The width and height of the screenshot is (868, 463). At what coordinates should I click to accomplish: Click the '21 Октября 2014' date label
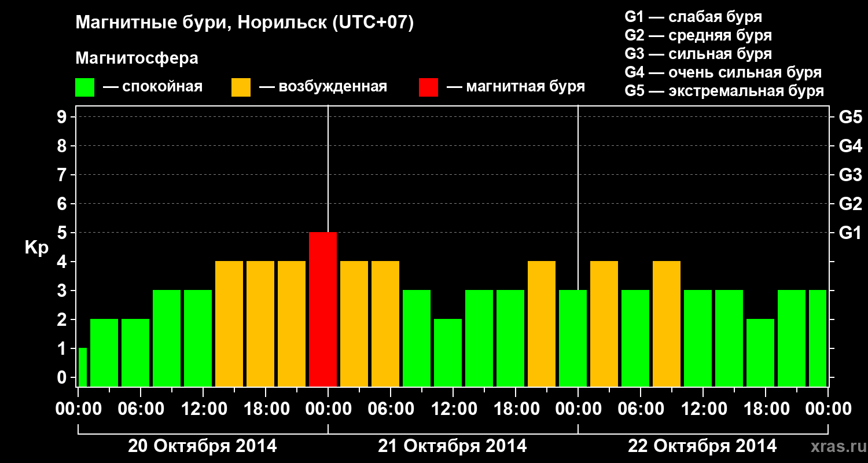click(x=453, y=446)
